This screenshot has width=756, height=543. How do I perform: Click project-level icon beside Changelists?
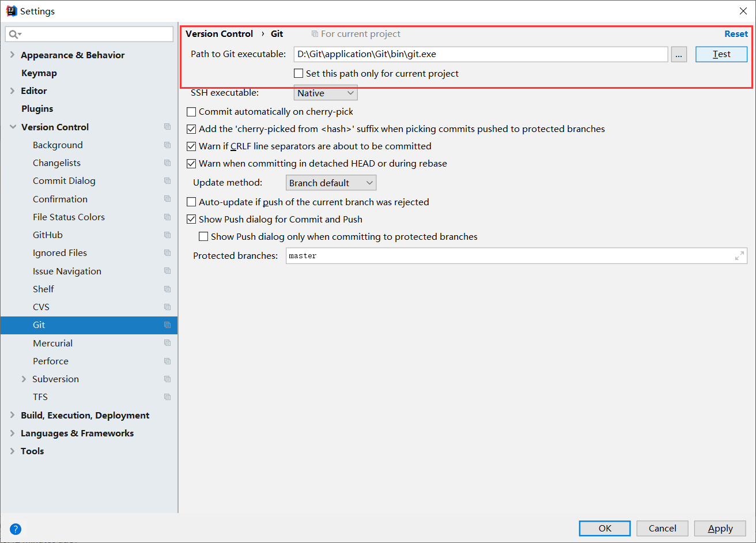pyautogui.click(x=167, y=163)
